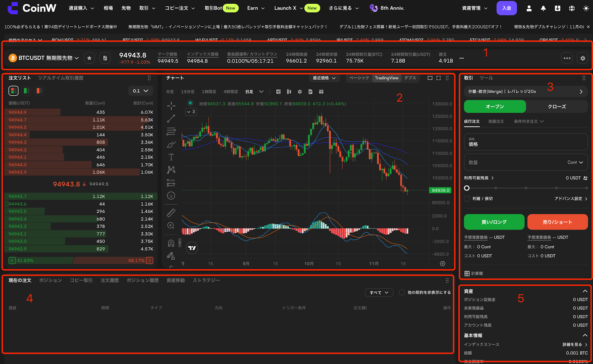Switch to リアルタイム取引履歴 tab
Screen dimensions: 593x364
[60, 78]
